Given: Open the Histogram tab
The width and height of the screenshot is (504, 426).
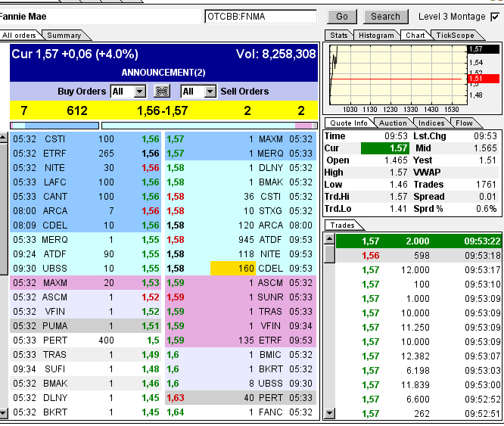Looking at the screenshot, I should 376,36.
